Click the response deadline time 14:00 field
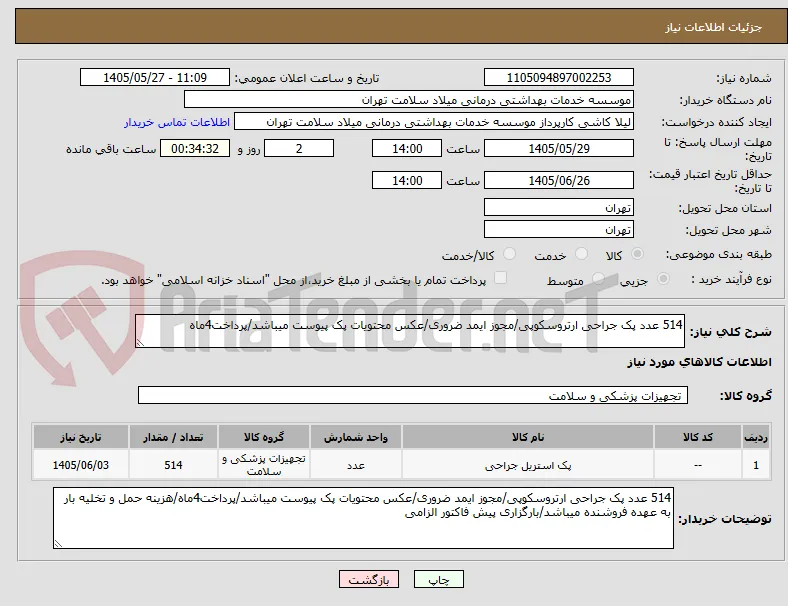The image size is (788, 606). pos(407,148)
